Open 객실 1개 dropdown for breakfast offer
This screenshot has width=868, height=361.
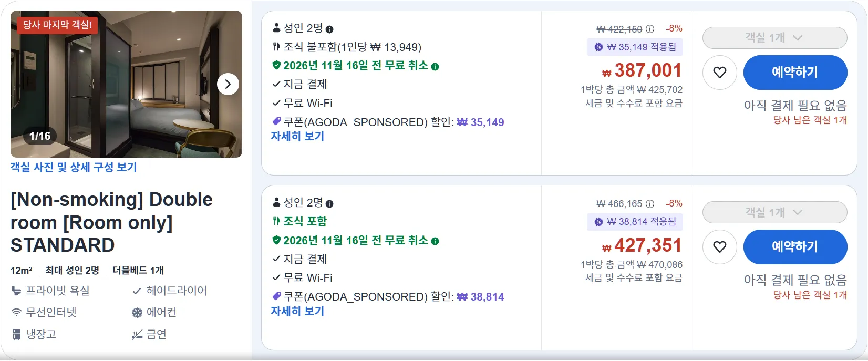coord(774,212)
